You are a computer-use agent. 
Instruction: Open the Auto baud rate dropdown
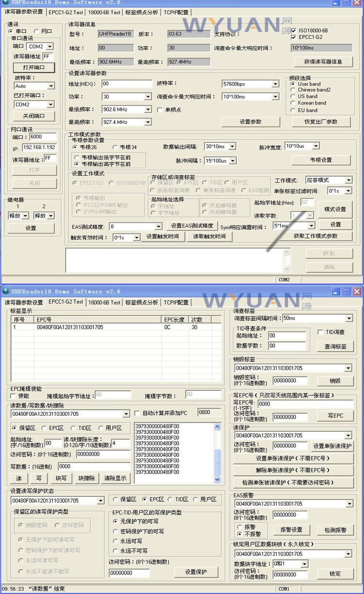click(x=50, y=86)
